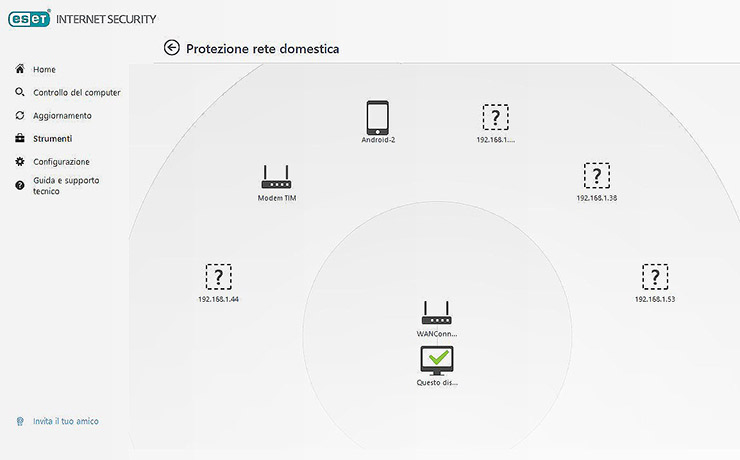This screenshot has width=740, height=460.
Task: Click the 192.168.1.53 address label
Action: (x=655, y=299)
